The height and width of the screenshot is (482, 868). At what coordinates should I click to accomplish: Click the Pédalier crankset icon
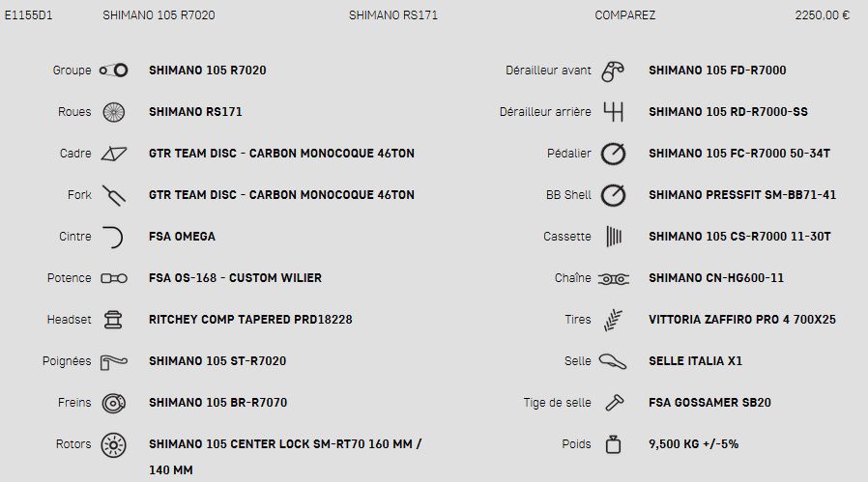tap(614, 154)
